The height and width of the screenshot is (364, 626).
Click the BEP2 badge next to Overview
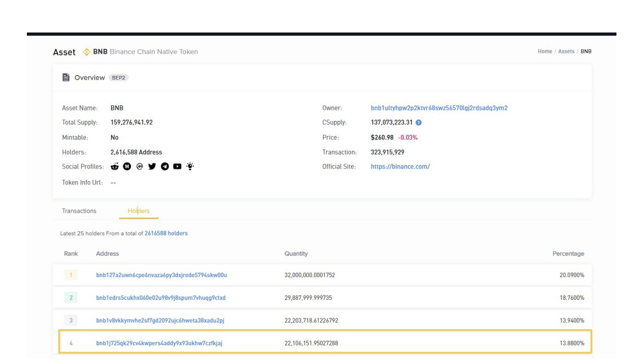tap(119, 78)
